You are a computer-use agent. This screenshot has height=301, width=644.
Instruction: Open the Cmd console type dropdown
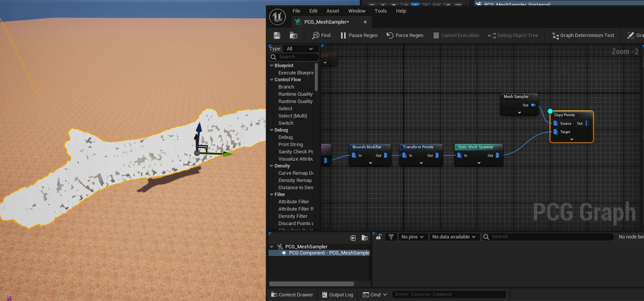(375, 295)
